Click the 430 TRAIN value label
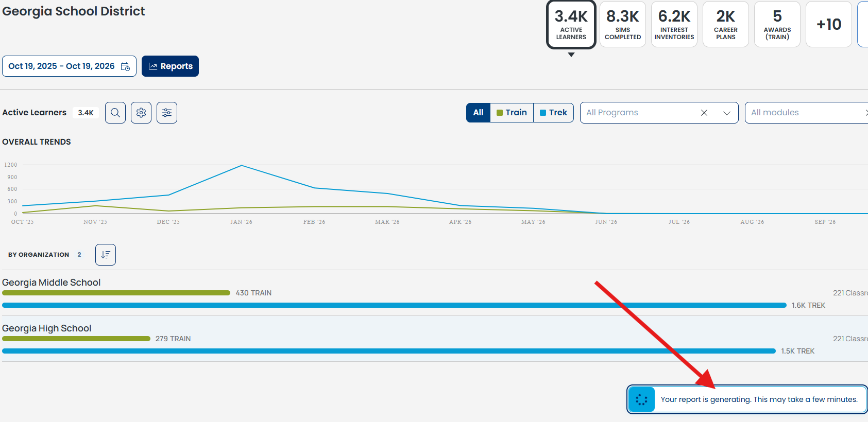 point(253,293)
